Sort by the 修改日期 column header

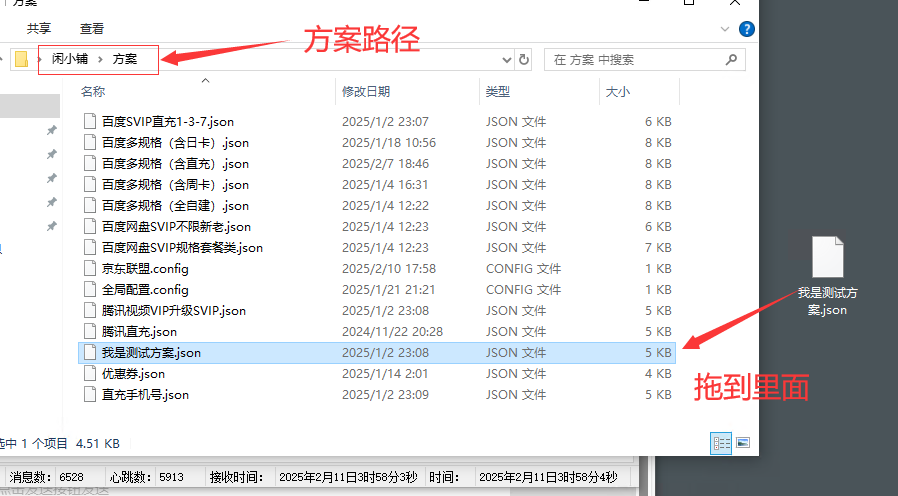click(x=365, y=92)
